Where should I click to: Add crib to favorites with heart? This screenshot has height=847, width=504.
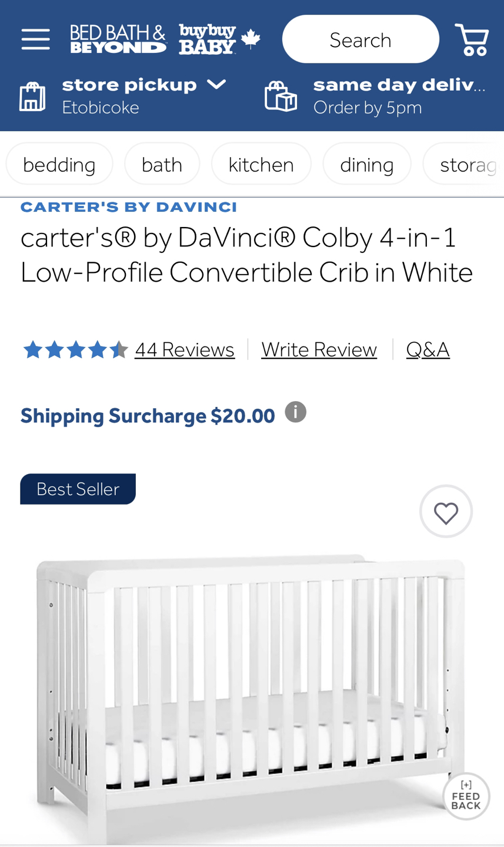coord(446,511)
